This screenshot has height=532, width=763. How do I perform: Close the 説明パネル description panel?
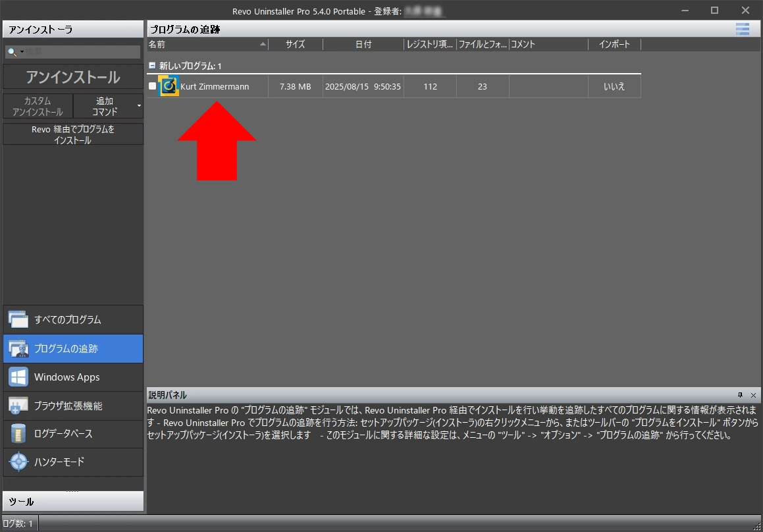tap(753, 395)
